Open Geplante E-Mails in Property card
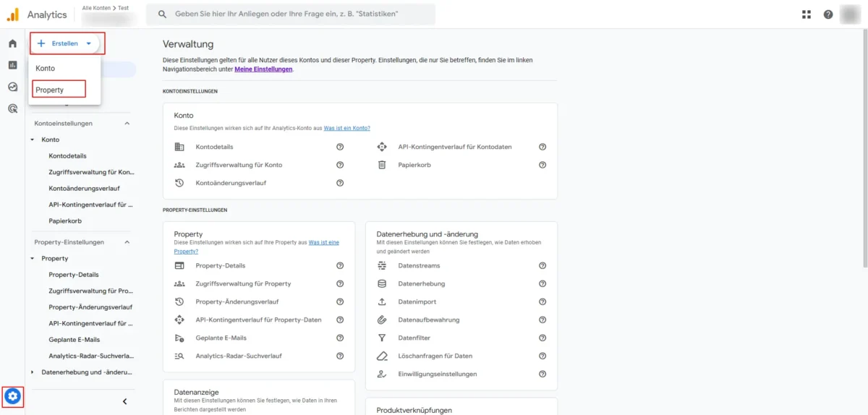This screenshot has height=415, width=868. [x=221, y=338]
